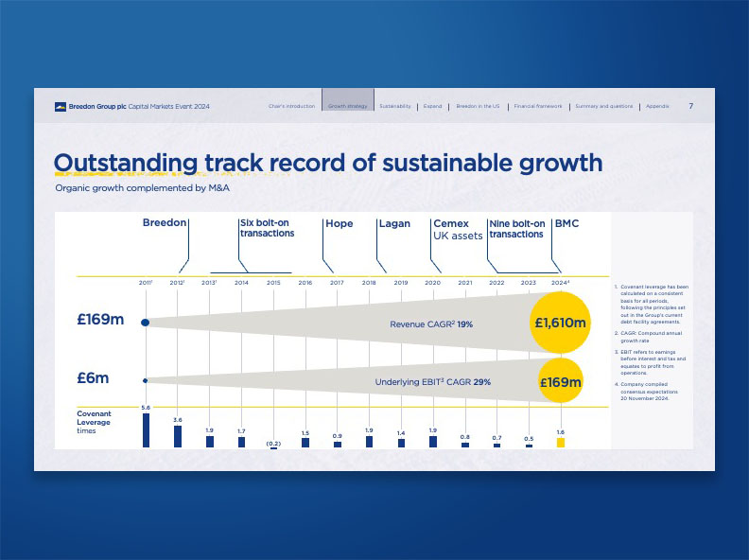Click the 'Cemex UK assets' label
The image size is (749, 560).
tap(458, 229)
